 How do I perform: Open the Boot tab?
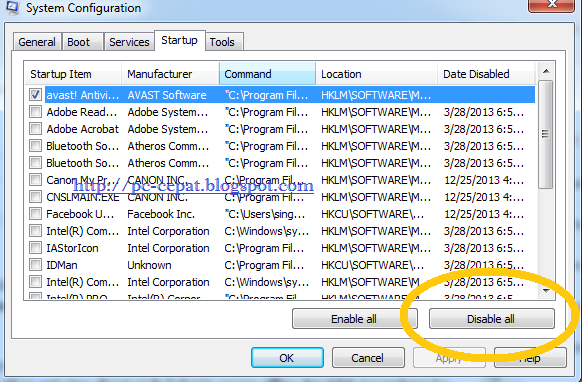click(x=83, y=42)
